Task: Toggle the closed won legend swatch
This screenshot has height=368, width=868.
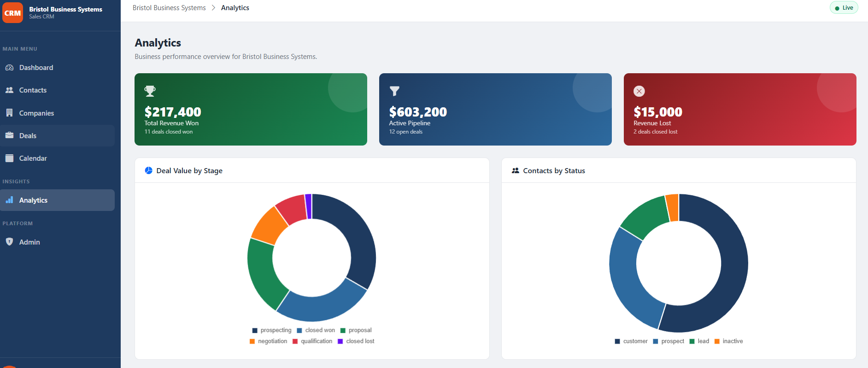Action: point(299,330)
